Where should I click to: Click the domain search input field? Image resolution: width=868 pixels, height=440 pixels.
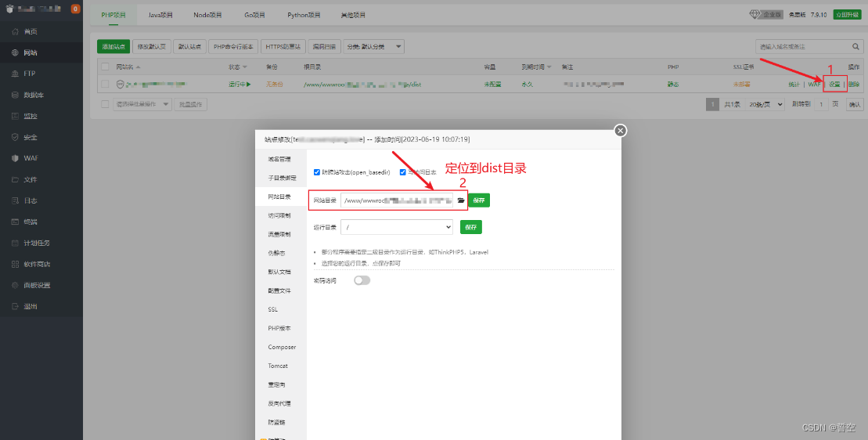click(x=802, y=46)
